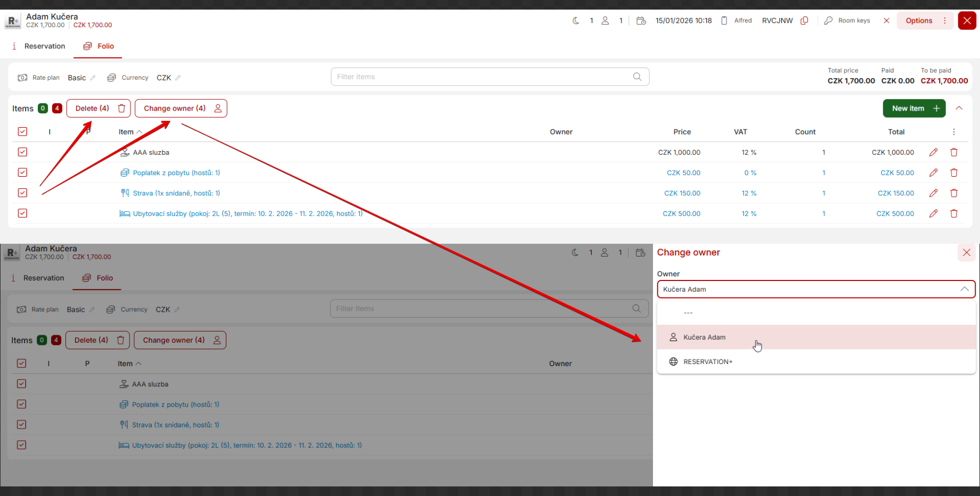Click the edit pencil beside currency CZK
Screen dimensions: 980x496
pos(178,78)
